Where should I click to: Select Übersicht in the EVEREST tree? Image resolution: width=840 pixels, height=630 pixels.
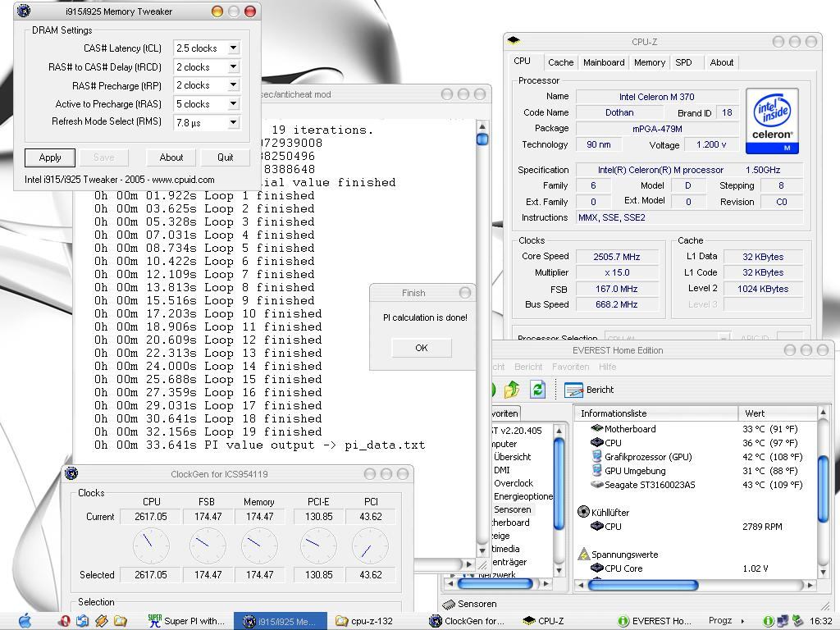pos(512,456)
